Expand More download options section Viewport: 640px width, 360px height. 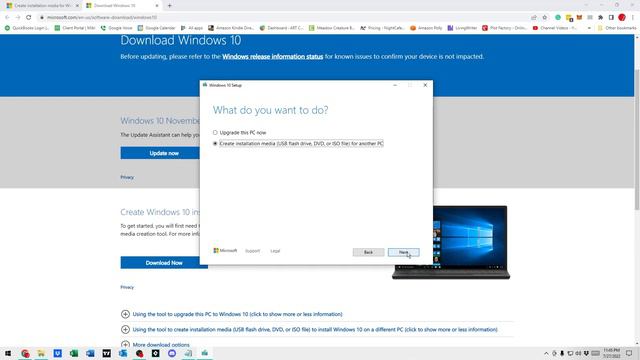click(156, 345)
